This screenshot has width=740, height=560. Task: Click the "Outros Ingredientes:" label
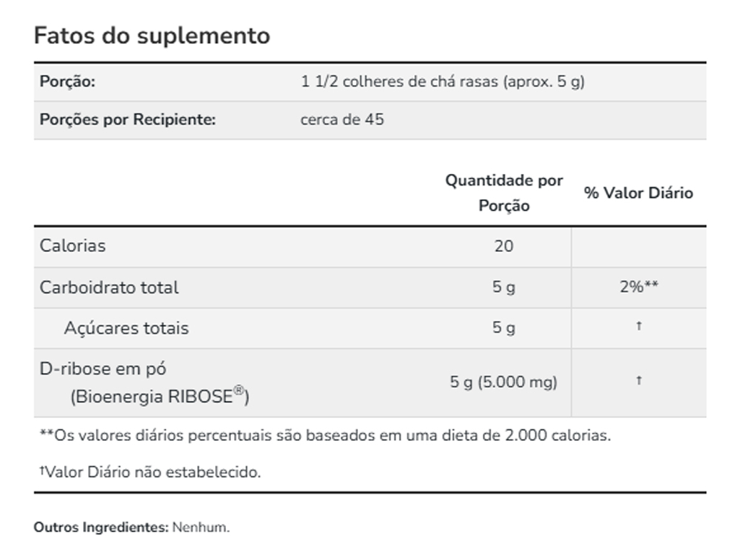pos(101,528)
